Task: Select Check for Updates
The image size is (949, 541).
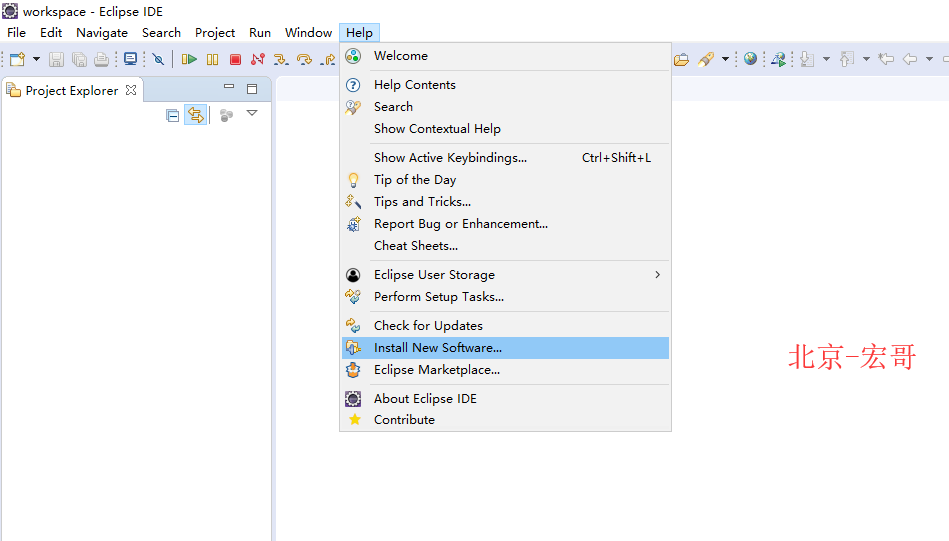Action: pos(505,326)
